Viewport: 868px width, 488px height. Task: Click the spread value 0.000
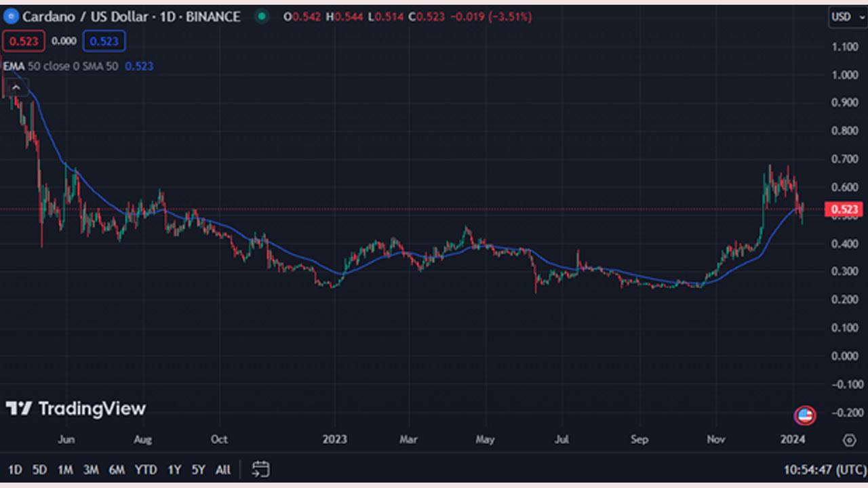click(64, 41)
